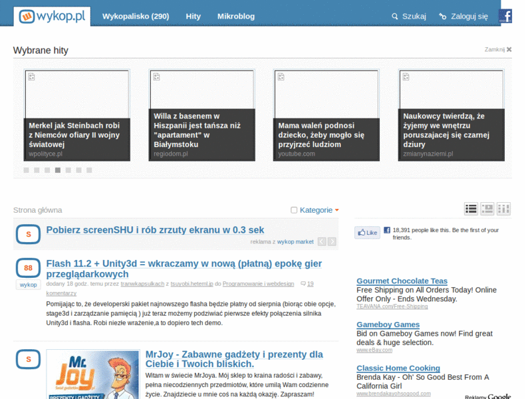Image resolution: width=532 pixels, height=399 pixels.
Task: Click next ad arrow in wykop market
Action: click(x=332, y=241)
